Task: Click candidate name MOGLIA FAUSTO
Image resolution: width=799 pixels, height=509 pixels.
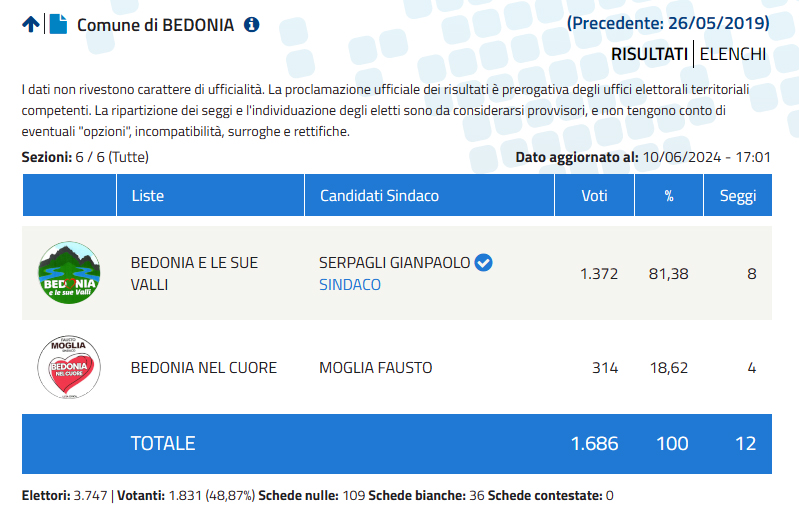Action: pyautogui.click(x=376, y=368)
